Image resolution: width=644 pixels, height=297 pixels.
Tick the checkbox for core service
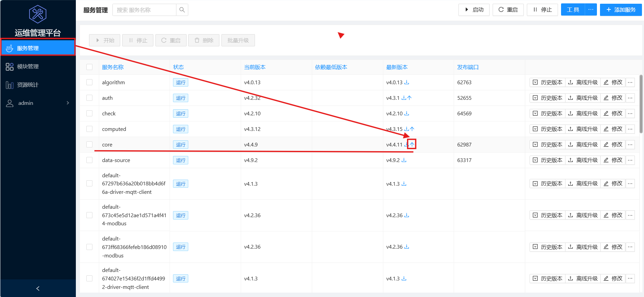(x=89, y=144)
